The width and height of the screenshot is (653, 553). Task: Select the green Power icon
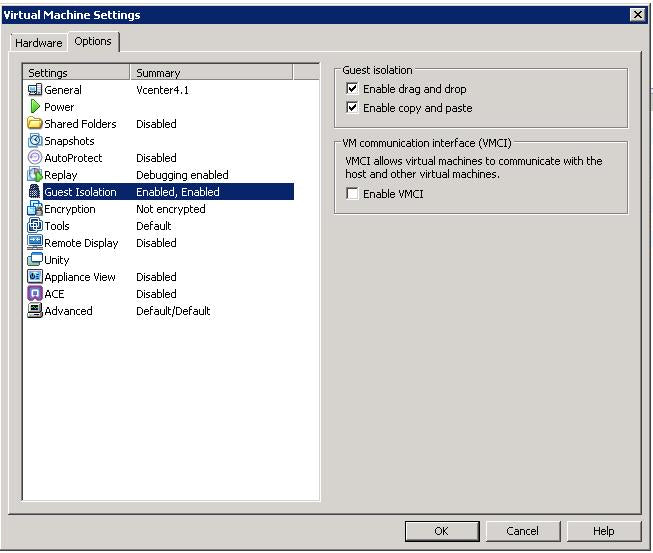[35, 107]
